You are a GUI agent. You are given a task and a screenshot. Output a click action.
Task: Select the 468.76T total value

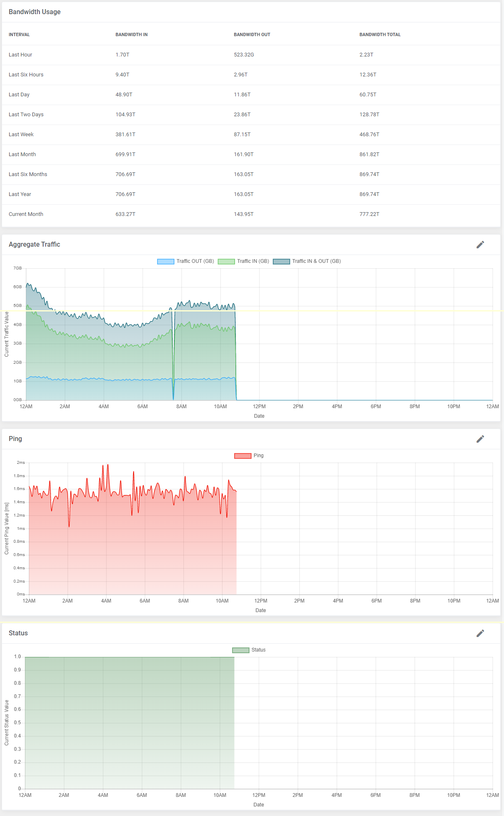click(369, 135)
